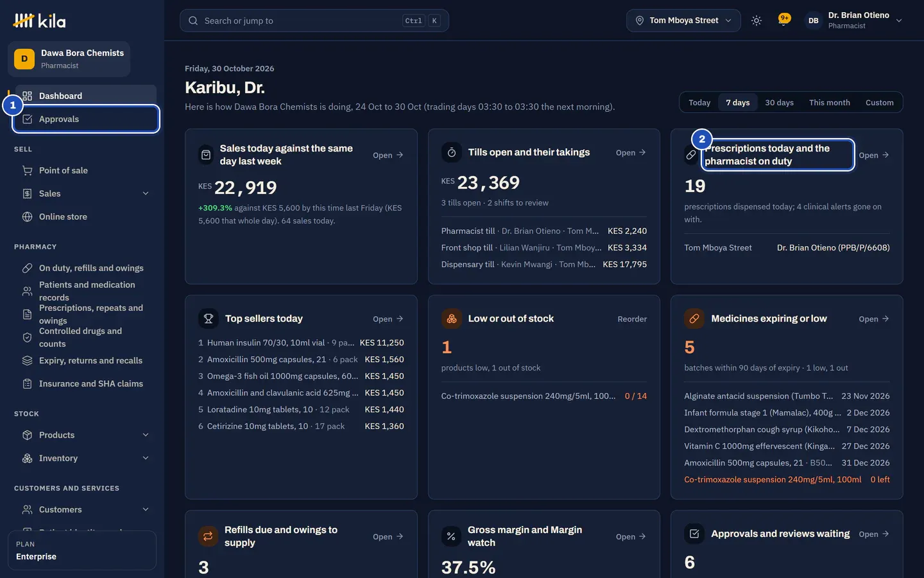Go to Approvals in the sidebar

[86, 119]
